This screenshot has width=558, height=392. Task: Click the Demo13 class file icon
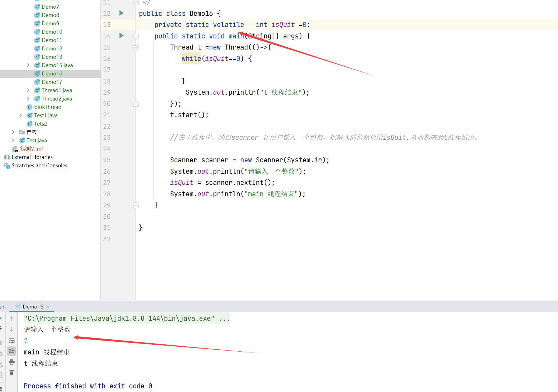37,57
